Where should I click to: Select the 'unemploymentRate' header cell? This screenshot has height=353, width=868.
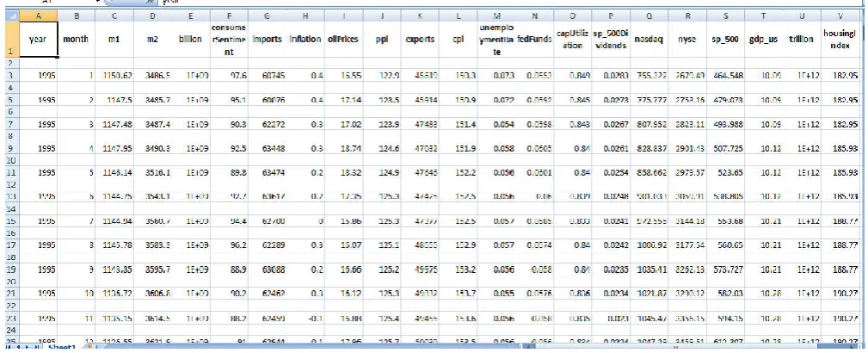(497, 40)
